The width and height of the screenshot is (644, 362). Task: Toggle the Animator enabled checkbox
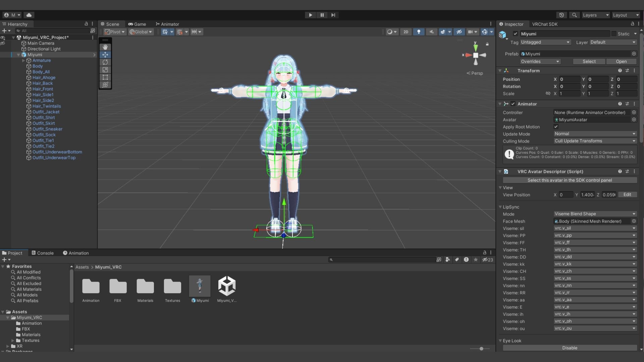513,104
